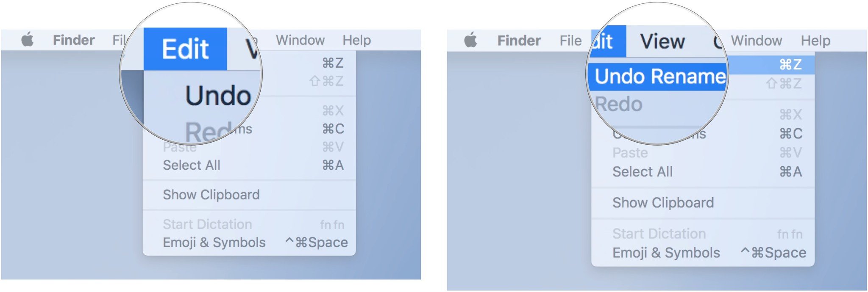The image size is (868, 292).
Task: Choose Select All in the right Edit menu
Action: click(642, 172)
